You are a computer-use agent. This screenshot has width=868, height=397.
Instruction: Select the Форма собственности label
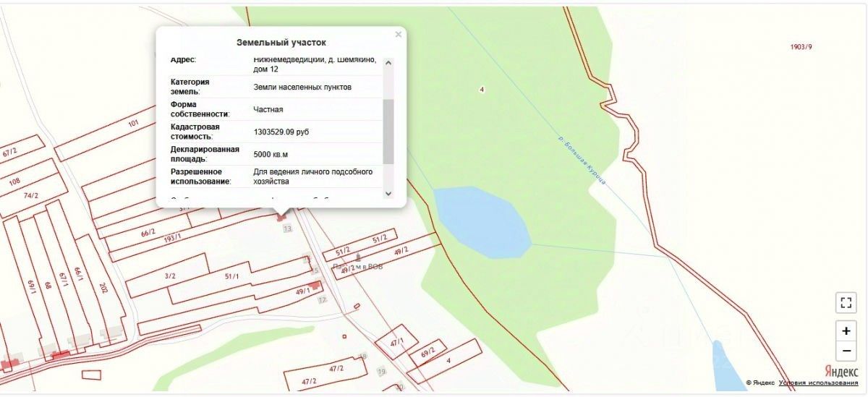click(200, 109)
